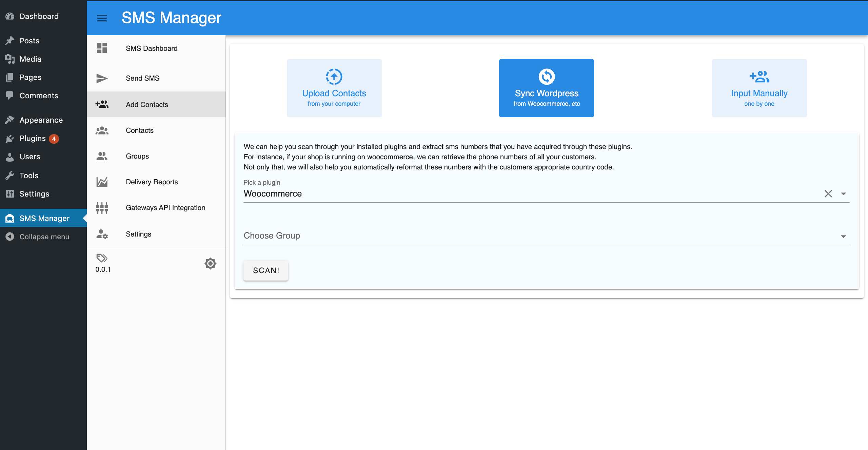Click the Groups icon in the sidebar
868x450 pixels.
102,156
